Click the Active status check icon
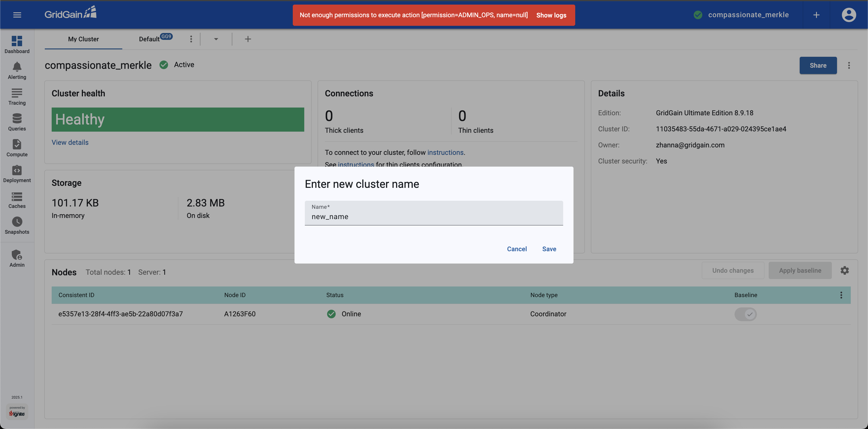868x429 pixels. click(x=164, y=65)
